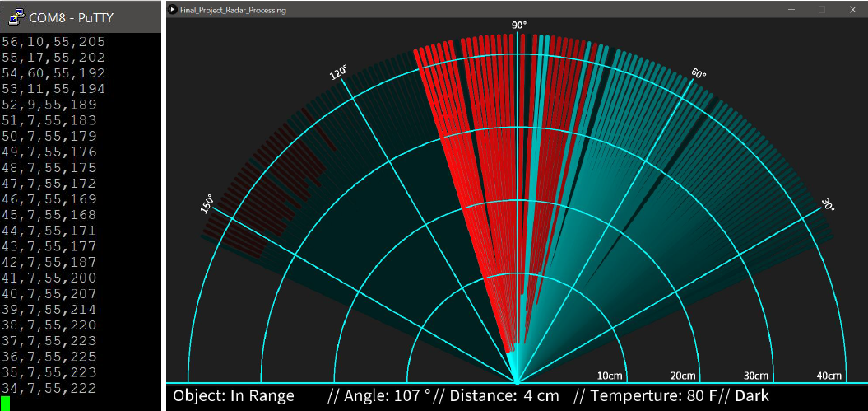Click the green terminal cursor in PuTTY
This screenshot has width=868, height=411.
(6, 404)
